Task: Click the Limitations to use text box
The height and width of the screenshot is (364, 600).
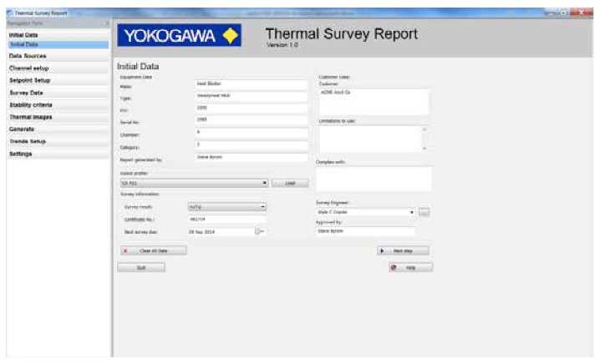Action: (370, 139)
